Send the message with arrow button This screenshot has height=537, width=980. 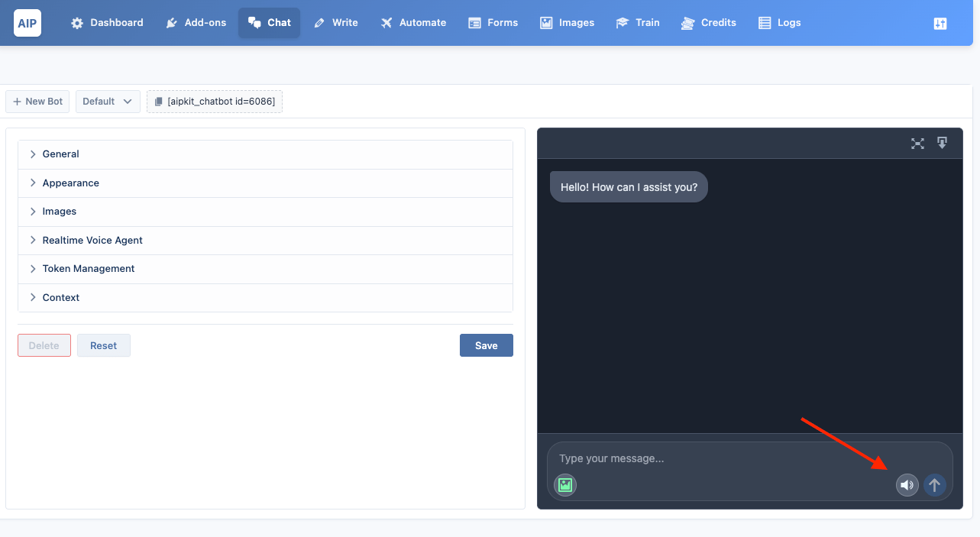(x=935, y=484)
